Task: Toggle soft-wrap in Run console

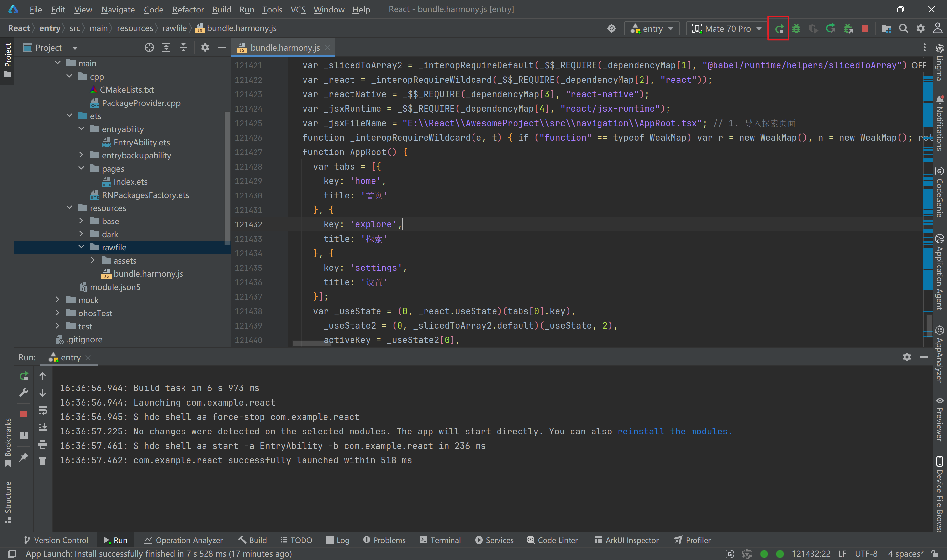Action: (43, 410)
